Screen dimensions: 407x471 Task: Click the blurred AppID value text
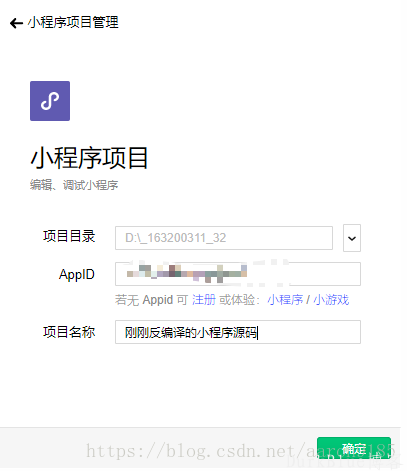pyautogui.click(x=187, y=274)
